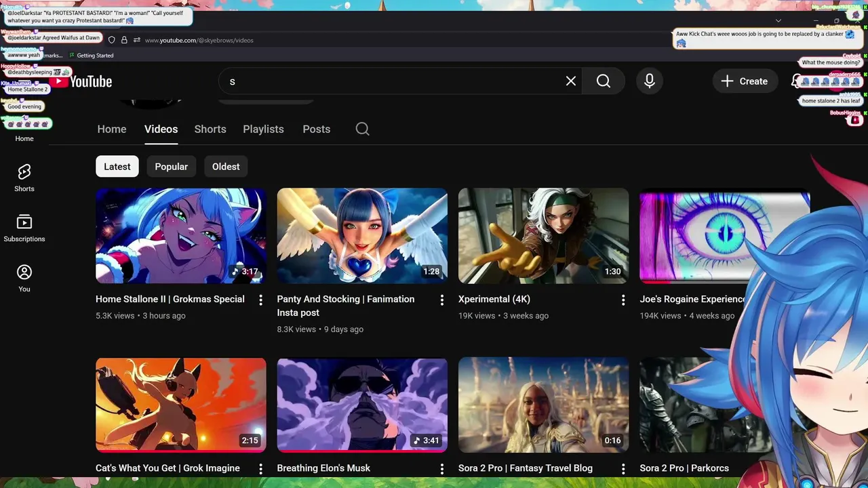Search within the channel magnifier icon
Screen dimensions: 868x488
tap(363, 129)
